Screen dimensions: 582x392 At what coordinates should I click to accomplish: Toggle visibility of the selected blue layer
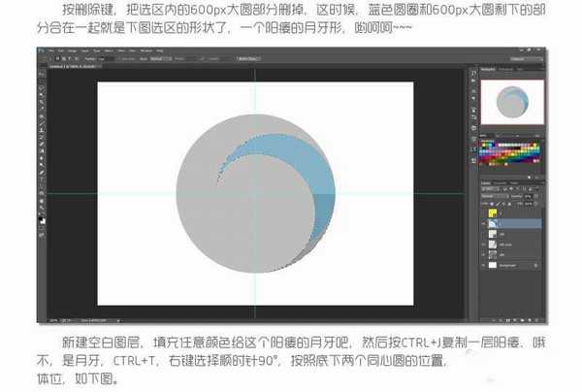tap(485, 222)
